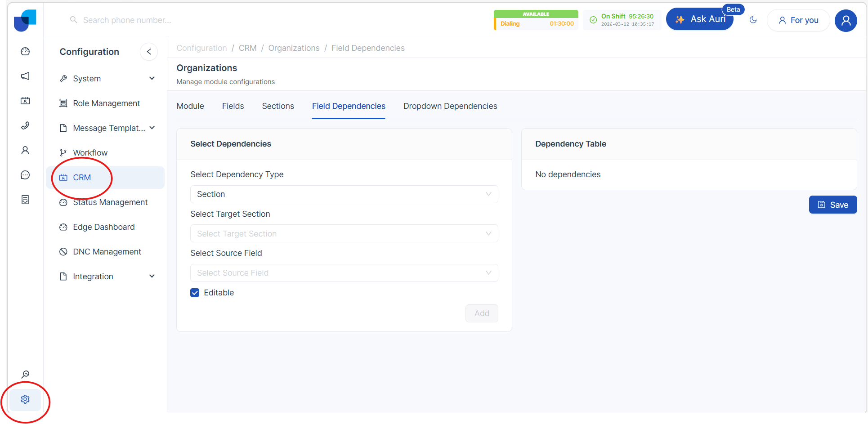Click the app logo in top-left corner

25,20
